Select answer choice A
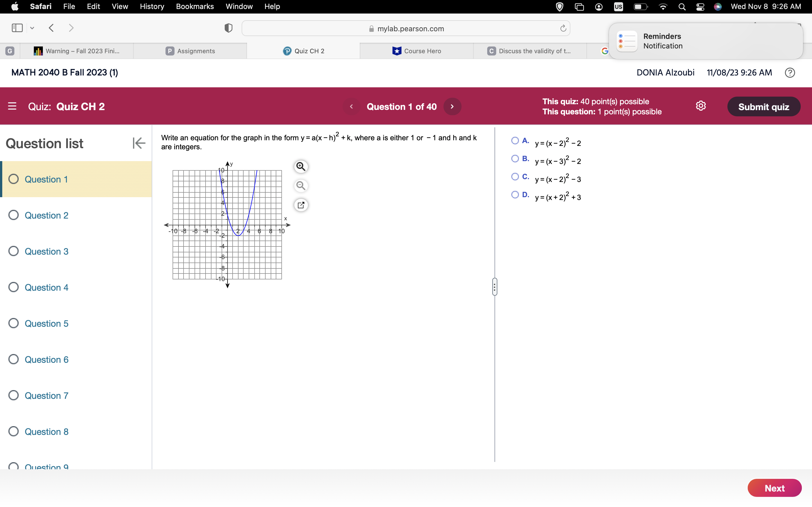This screenshot has width=812, height=507. 515,141
